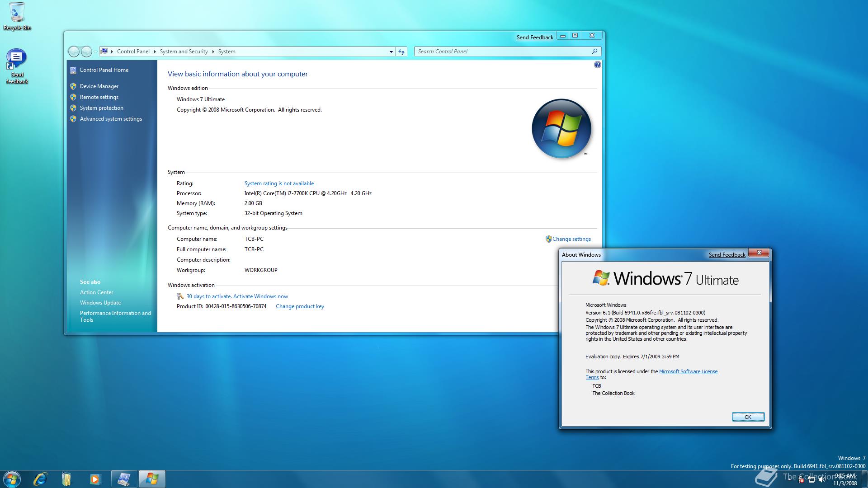Screen dimensions: 868x488
Task: Open the volume speaker tray icon
Action: pos(822,480)
